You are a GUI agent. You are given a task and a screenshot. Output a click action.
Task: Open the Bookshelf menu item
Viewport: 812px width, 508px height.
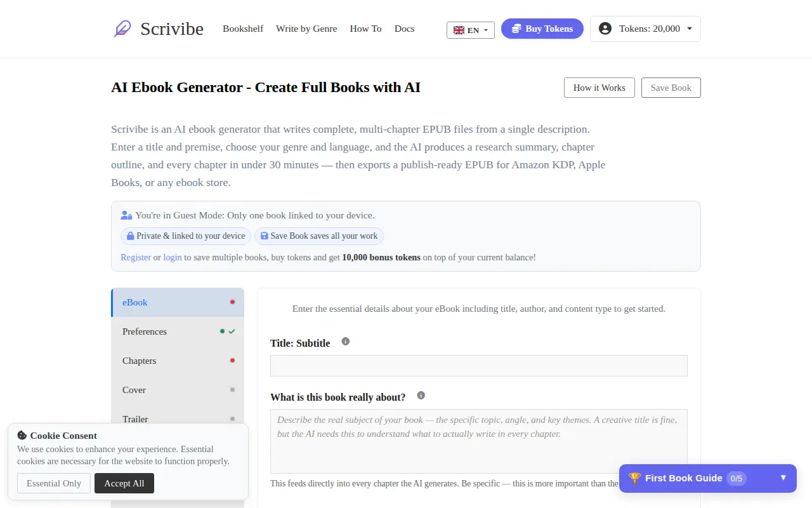tap(243, 29)
